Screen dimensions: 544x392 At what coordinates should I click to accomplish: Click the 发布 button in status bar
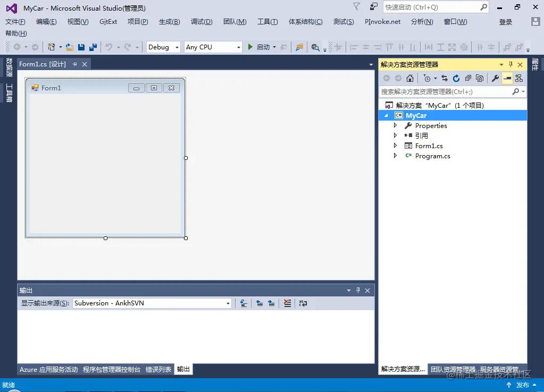(523, 385)
